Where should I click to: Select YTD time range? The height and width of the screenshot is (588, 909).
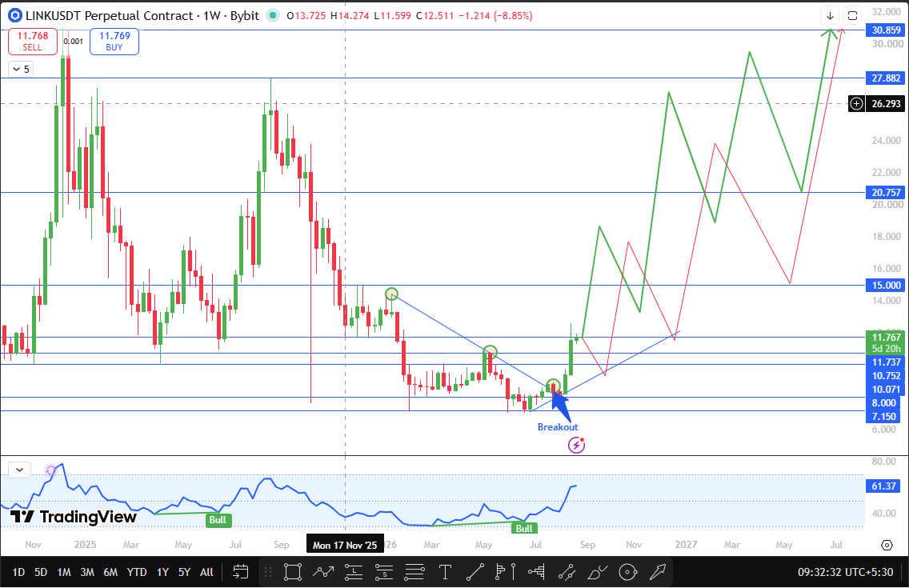click(x=137, y=572)
